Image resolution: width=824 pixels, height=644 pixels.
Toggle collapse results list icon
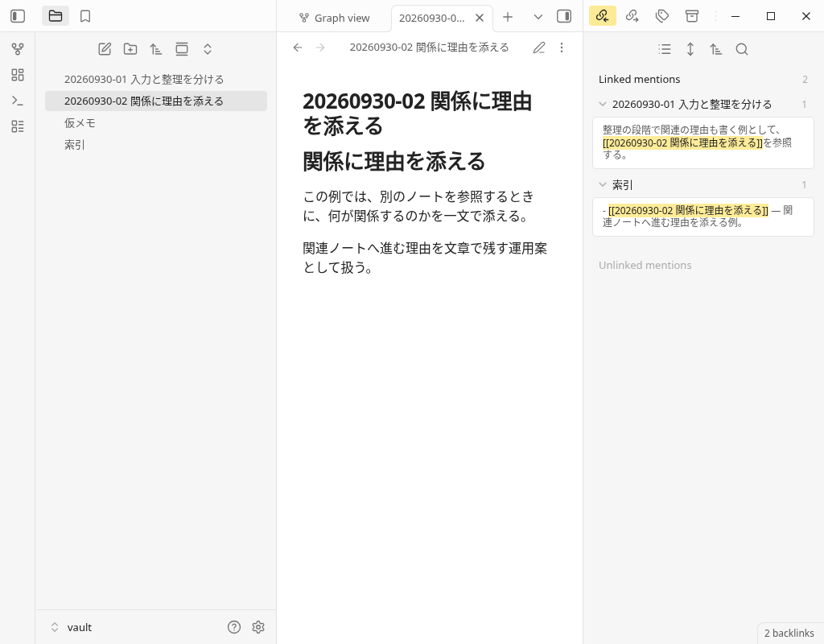tap(665, 49)
